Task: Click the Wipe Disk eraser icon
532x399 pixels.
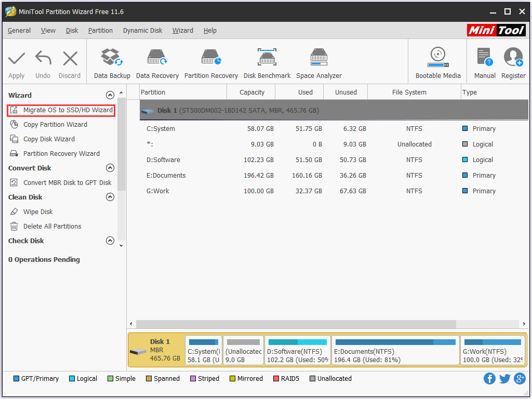Action: pyautogui.click(x=14, y=212)
